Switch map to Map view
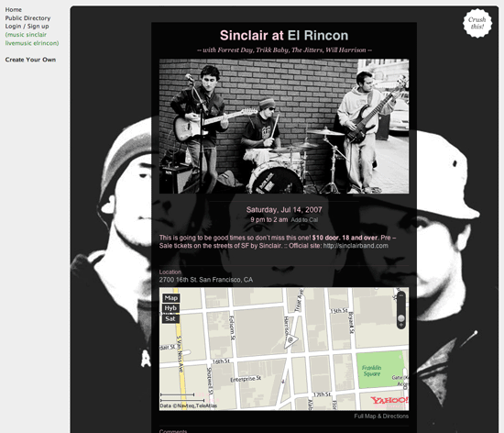504x433 pixels. tap(170, 298)
